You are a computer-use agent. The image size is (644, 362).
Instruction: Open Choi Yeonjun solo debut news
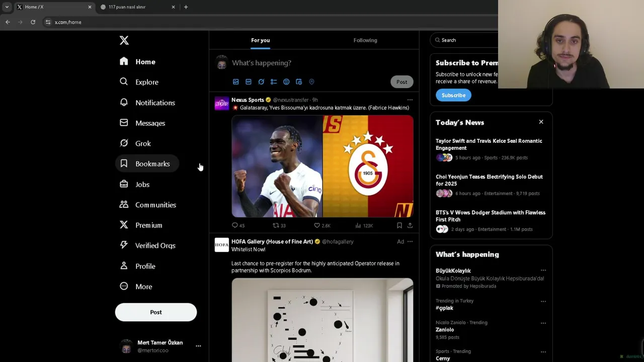click(491, 186)
